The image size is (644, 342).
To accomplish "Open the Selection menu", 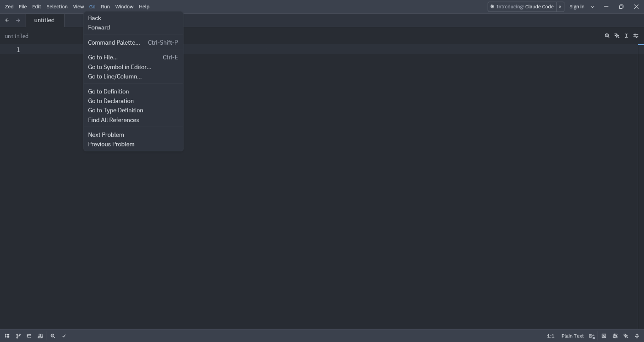I will (57, 6).
